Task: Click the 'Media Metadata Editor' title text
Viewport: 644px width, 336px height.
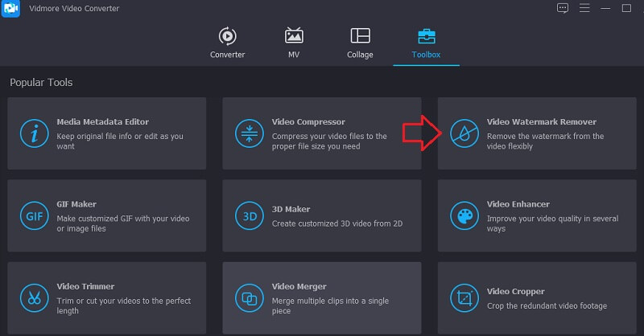Action: 102,122
